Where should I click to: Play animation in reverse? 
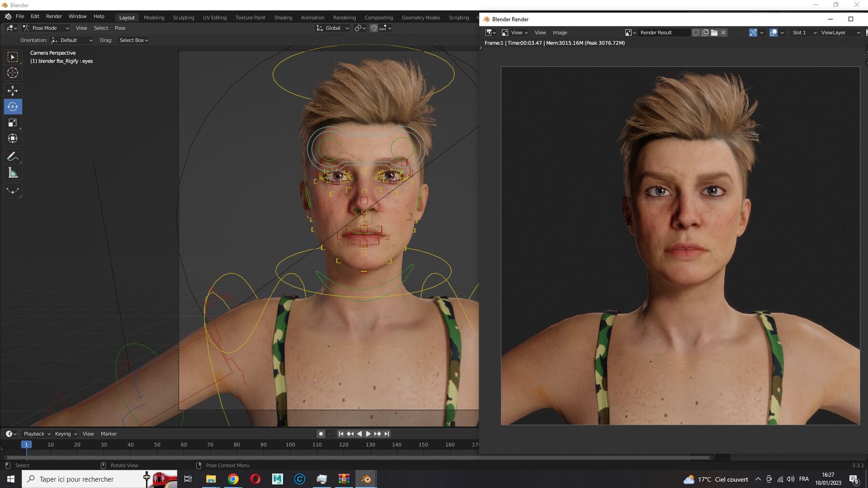pyautogui.click(x=359, y=434)
